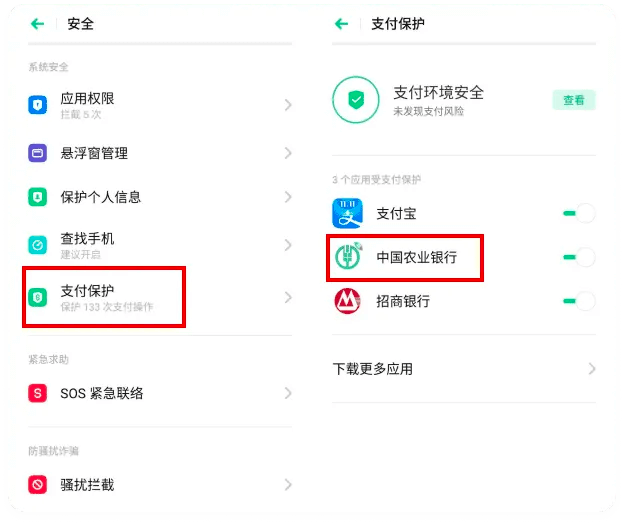Tap the 支付宝 app icon

[347, 214]
